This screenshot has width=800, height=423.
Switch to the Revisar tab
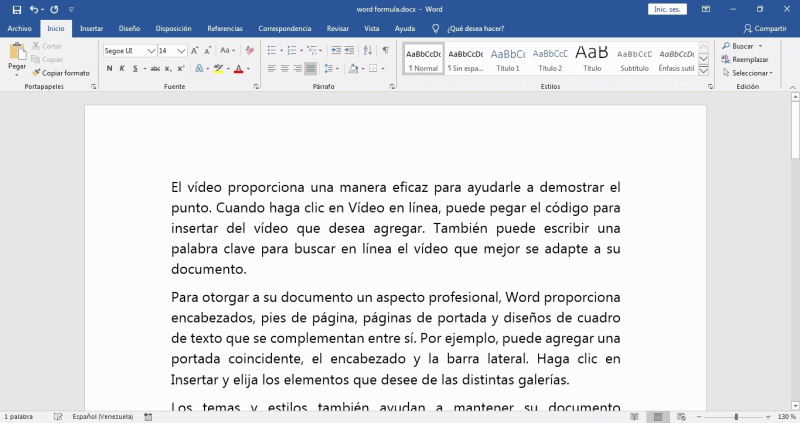338,29
